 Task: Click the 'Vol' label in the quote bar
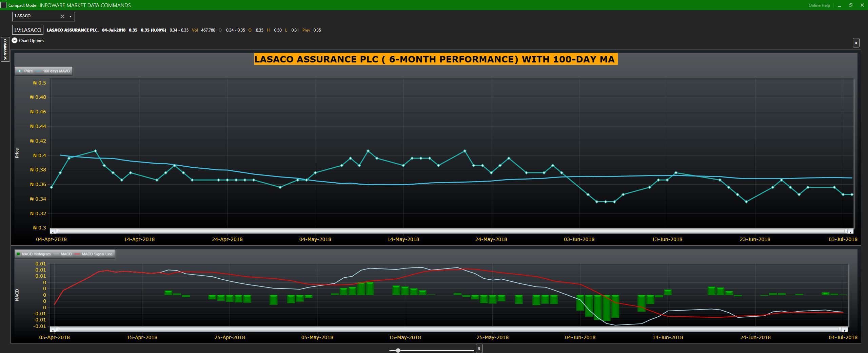click(195, 30)
